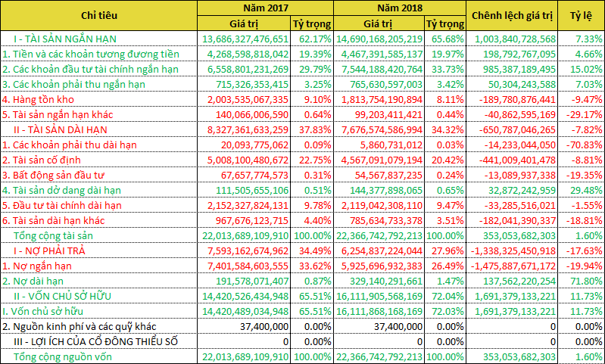Select the 'Tỷ lệ' header cell
Image resolution: width=605 pixels, height=364 pixels.
coord(581,16)
